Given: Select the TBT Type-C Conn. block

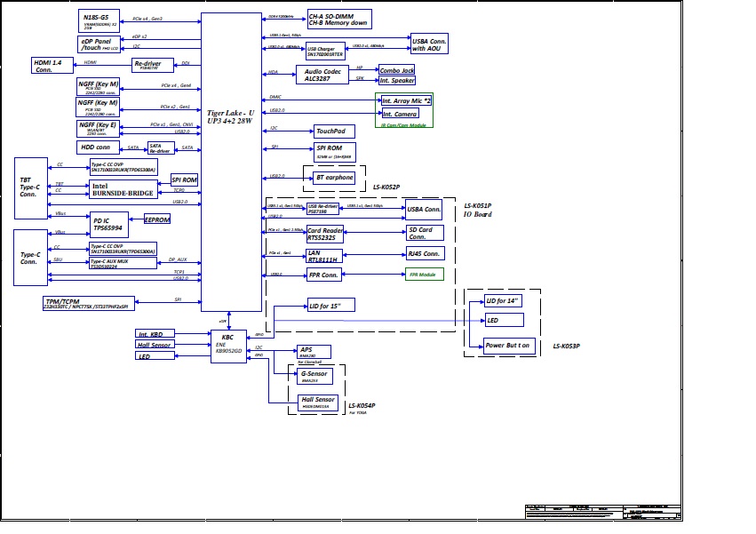Looking at the screenshot, I should (31, 188).
